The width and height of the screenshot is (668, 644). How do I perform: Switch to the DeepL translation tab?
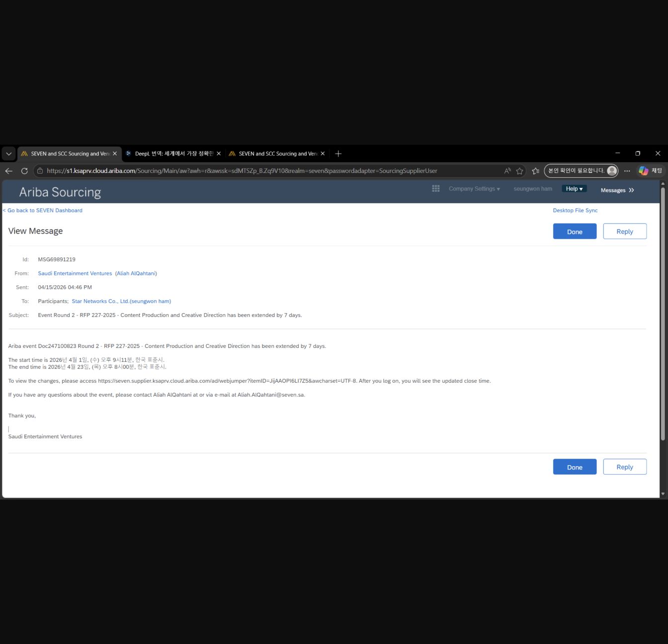(173, 154)
